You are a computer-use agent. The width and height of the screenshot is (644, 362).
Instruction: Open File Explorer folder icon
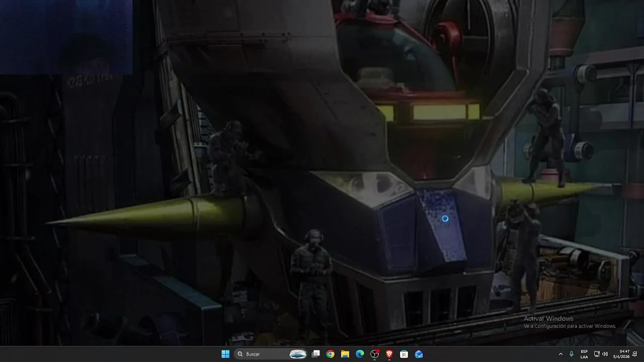click(x=345, y=354)
